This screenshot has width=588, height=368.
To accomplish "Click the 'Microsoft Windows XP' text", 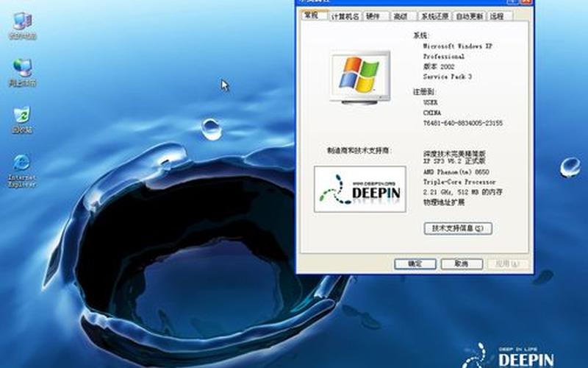I will point(457,46).
